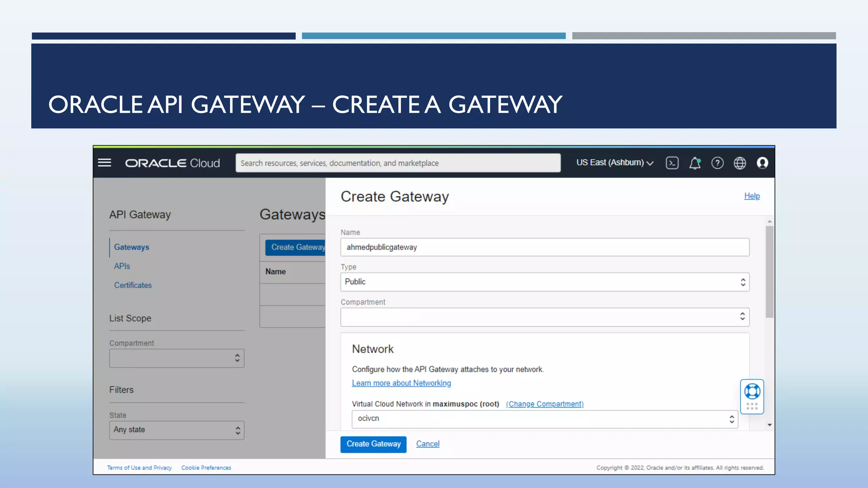Click the lifebuoy support widget icon

(752, 391)
